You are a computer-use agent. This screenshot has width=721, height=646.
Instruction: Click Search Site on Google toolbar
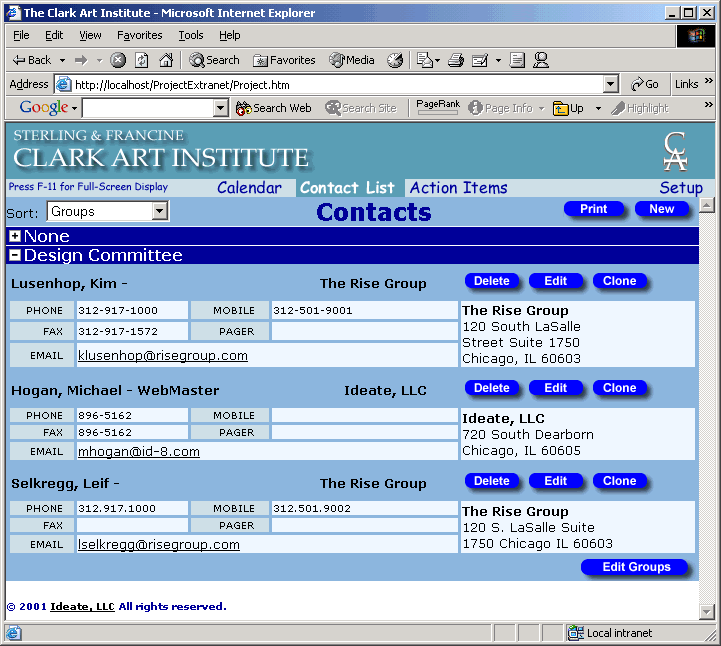point(361,109)
